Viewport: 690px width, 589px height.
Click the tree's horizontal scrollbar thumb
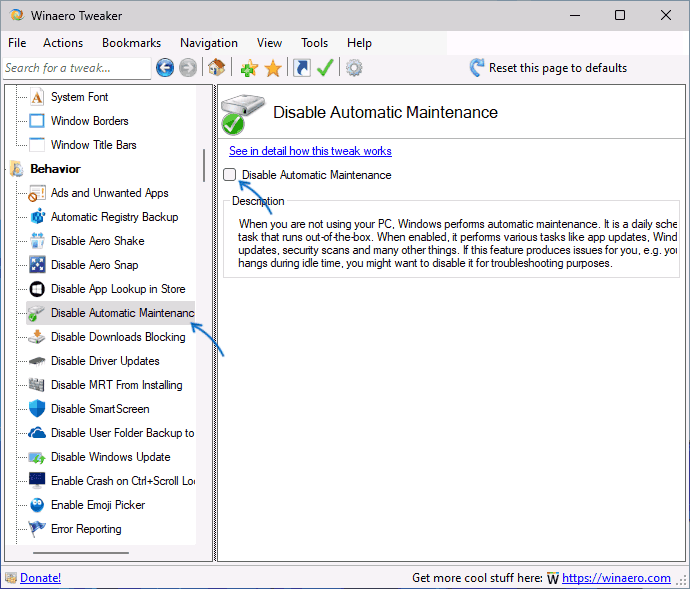pyautogui.click(x=81, y=553)
